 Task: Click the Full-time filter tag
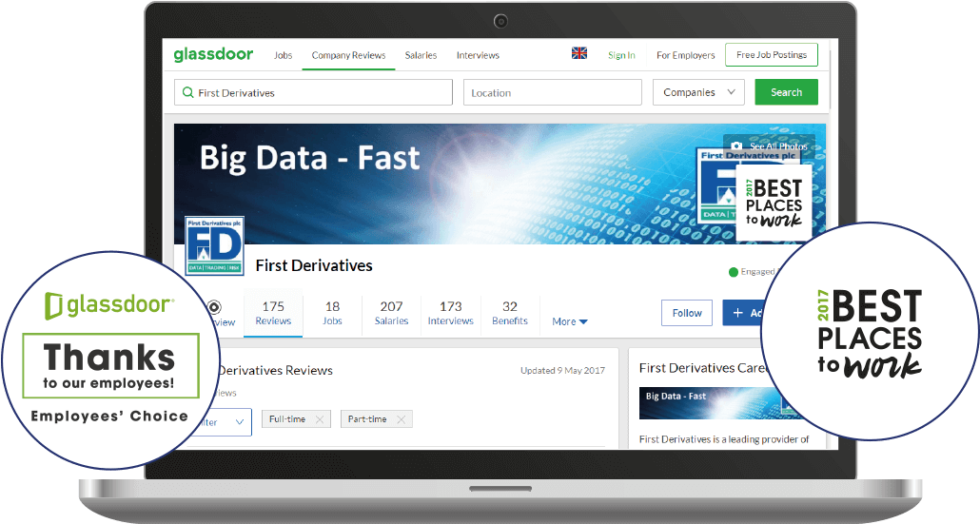point(296,419)
